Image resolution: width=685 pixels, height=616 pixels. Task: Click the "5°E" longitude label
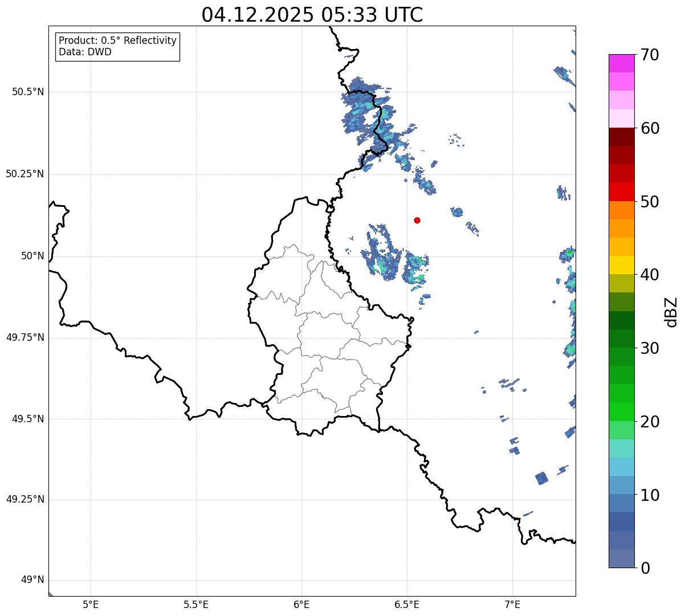tap(91, 604)
